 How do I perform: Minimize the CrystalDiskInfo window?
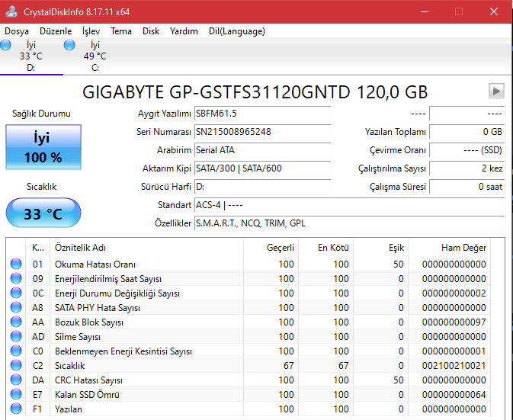click(425, 11)
